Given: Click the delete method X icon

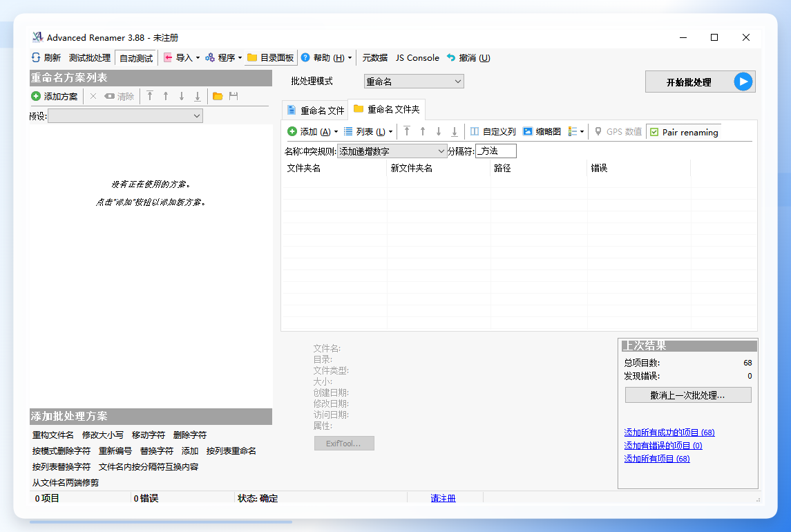Looking at the screenshot, I should click(x=93, y=96).
